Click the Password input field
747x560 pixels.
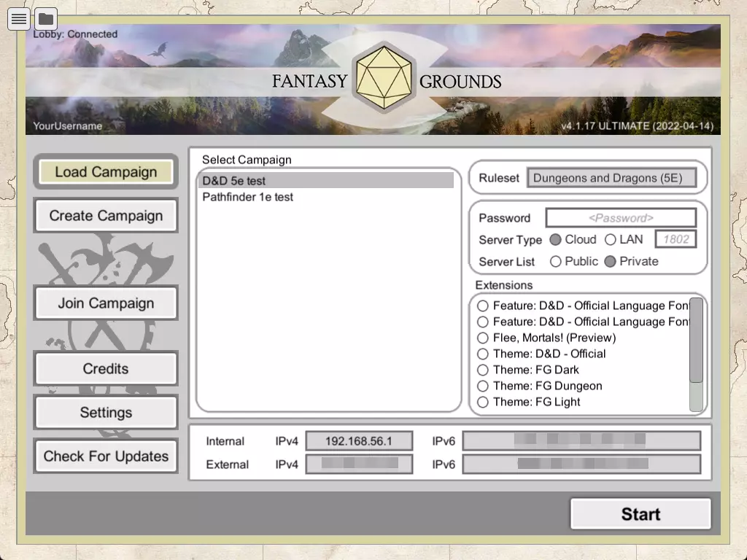pos(621,217)
